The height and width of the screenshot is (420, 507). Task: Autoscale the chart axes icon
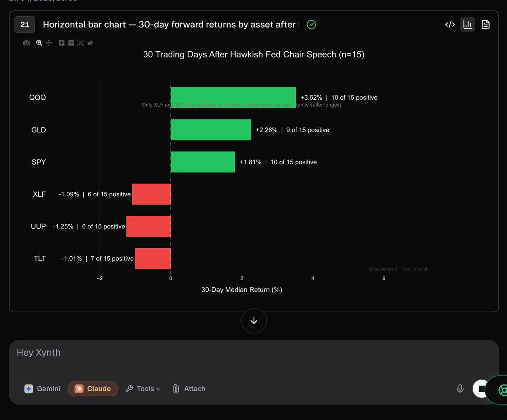pos(80,43)
